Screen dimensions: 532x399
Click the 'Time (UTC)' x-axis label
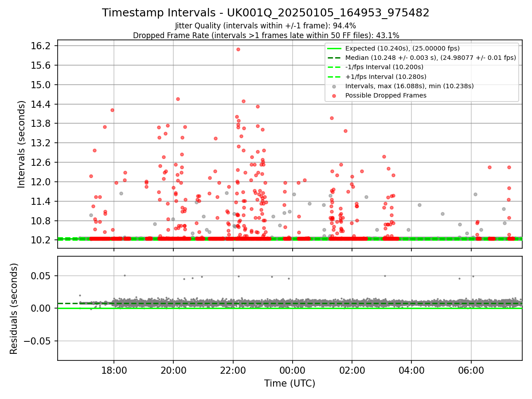click(x=289, y=383)
